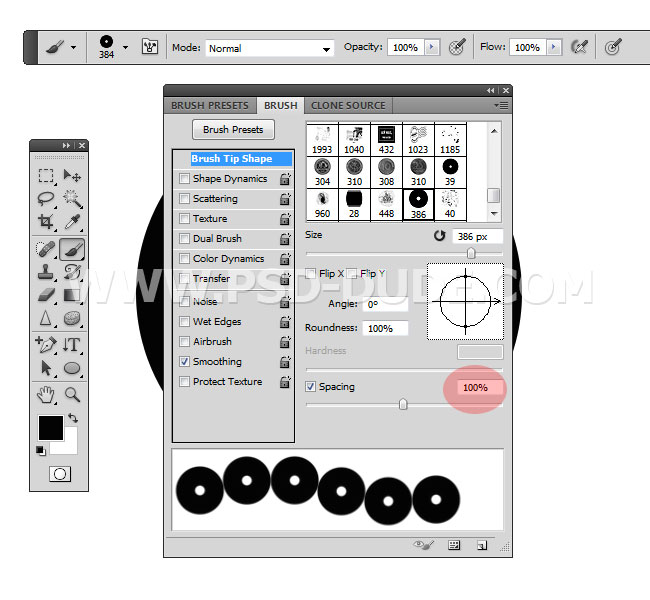The image size is (650, 600).
Task: Switch to the Brush Presets tab
Action: pyautogui.click(x=210, y=106)
